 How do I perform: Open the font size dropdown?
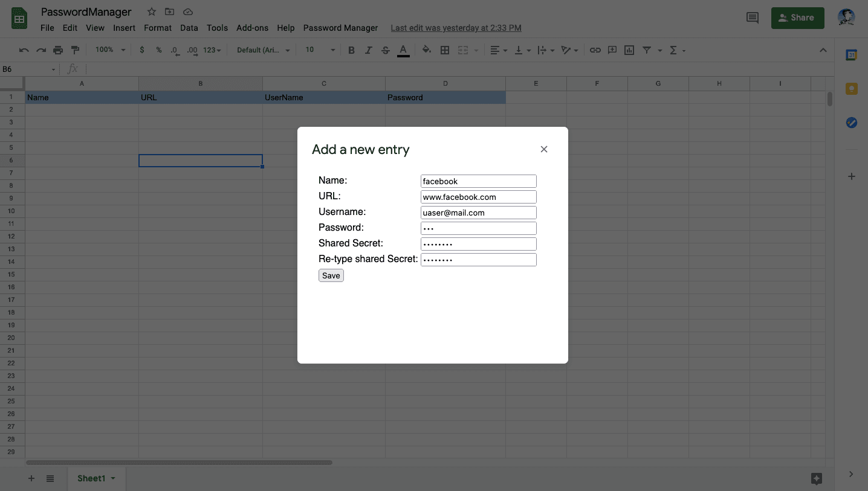[x=320, y=50]
